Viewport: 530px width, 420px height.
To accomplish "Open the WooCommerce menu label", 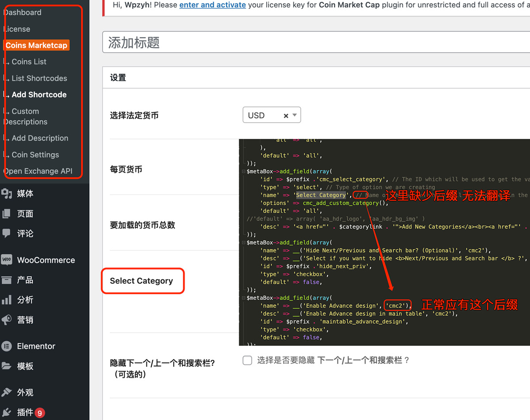I will [46, 260].
